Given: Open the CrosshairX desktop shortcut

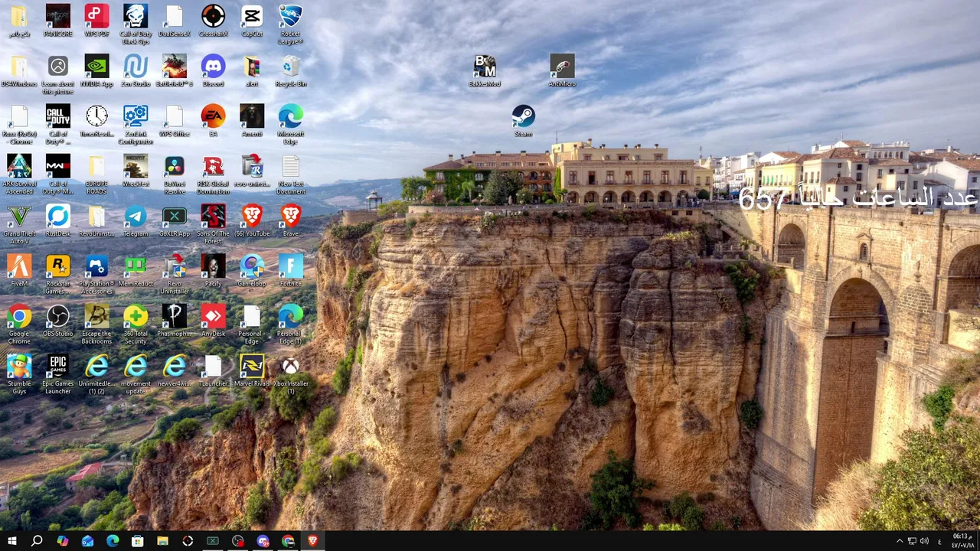Looking at the screenshot, I should [213, 21].
